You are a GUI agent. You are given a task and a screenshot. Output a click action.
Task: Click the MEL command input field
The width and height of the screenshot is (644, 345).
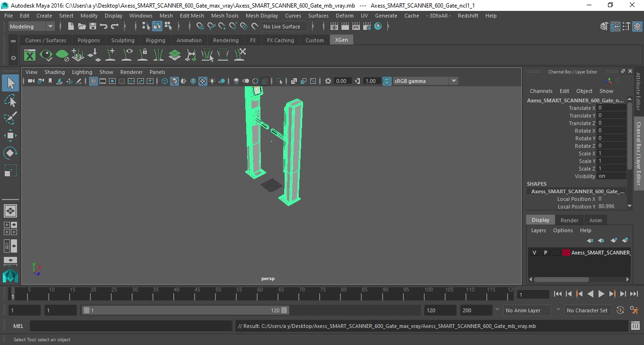[x=132, y=326]
